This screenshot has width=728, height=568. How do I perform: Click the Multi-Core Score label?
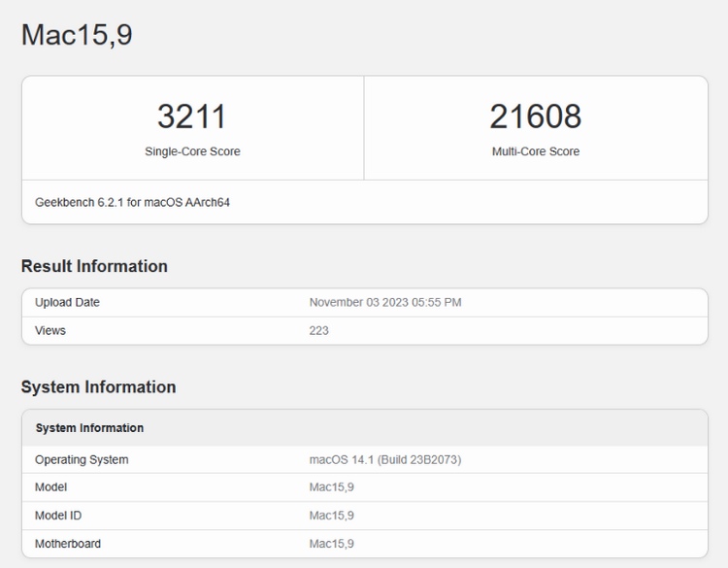tap(535, 151)
